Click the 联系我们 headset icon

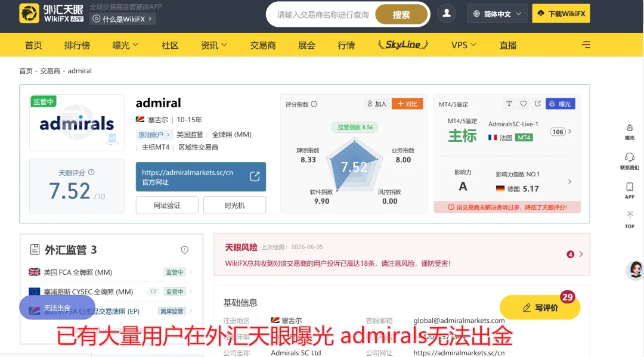[630, 157]
